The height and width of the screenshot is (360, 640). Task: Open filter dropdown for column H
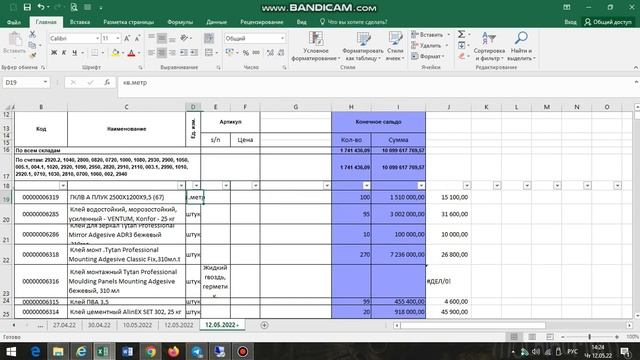coord(367,186)
